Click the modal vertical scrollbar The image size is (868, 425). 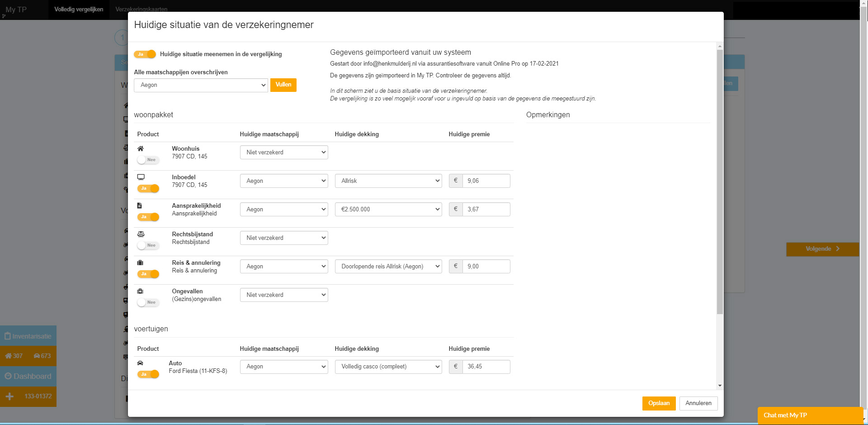pos(720,182)
